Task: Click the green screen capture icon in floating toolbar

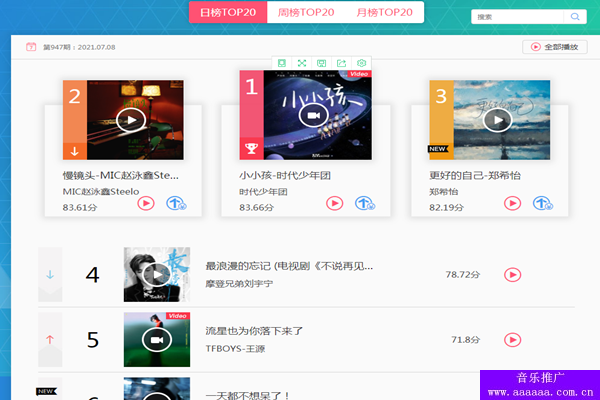Action: (321, 63)
